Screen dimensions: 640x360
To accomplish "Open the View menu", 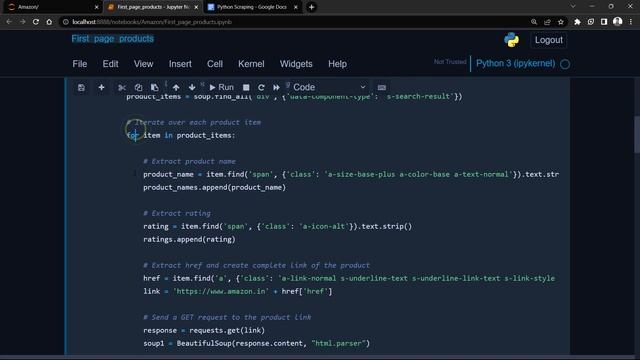I will tap(143, 64).
